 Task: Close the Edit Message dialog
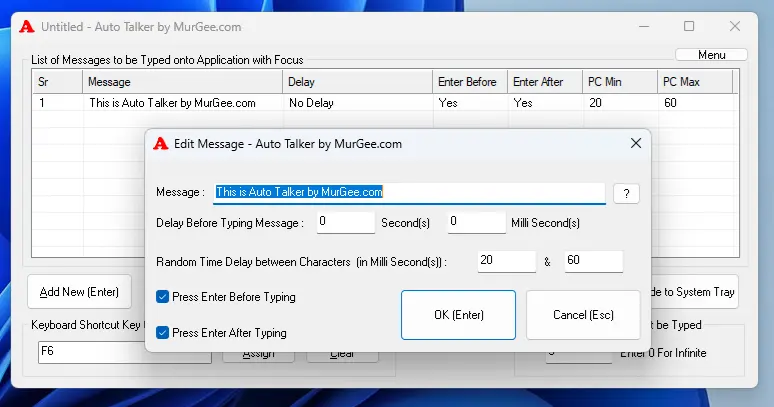point(636,143)
